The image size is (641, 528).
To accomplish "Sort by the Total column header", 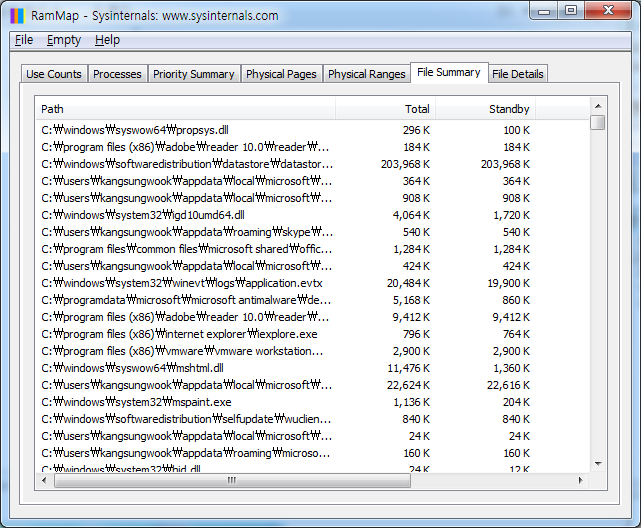I will tap(385, 109).
